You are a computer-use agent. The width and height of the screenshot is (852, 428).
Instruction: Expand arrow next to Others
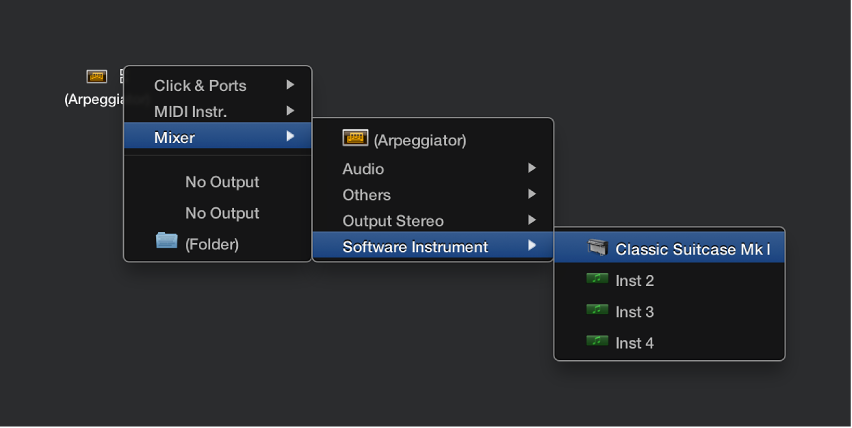click(532, 194)
